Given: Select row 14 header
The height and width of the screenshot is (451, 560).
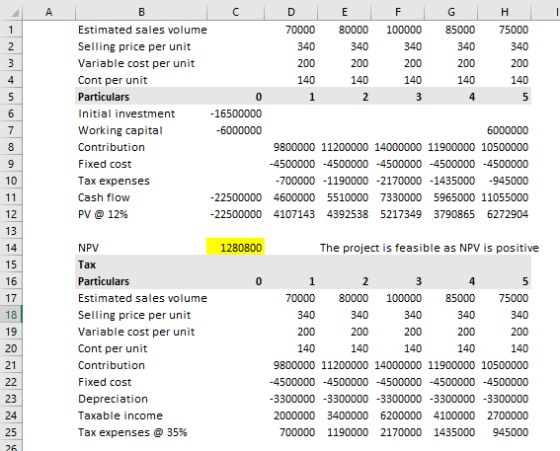Looking at the screenshot, I should (x=11, y=247).
